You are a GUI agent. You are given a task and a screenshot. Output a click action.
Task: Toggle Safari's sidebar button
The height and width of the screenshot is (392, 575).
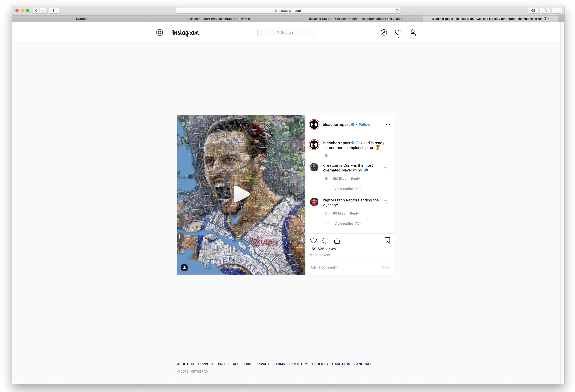(x=54, y=10)
